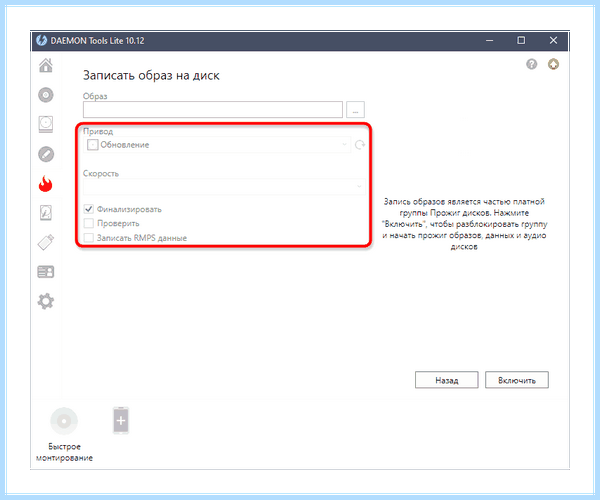The image size is (600, 500).
Task: Click the help question mark icon
Action: click(532, 64)
